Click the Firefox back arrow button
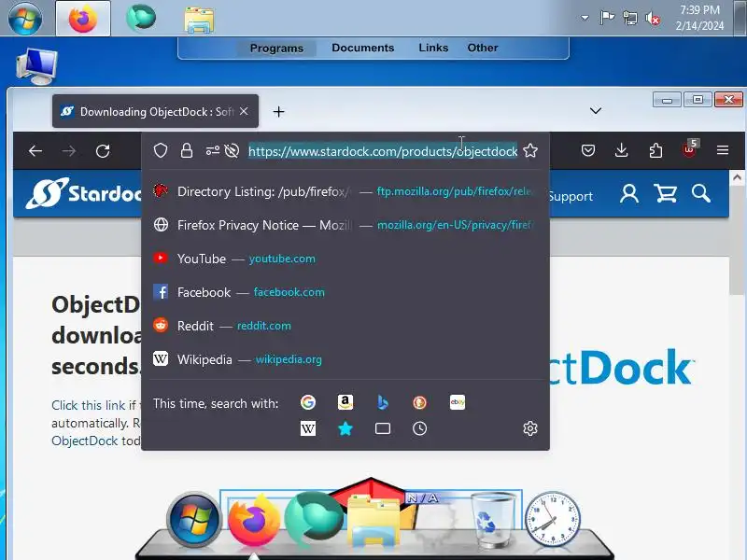Image resolution: width=747 pixels, height=560 pixels. 35,151
